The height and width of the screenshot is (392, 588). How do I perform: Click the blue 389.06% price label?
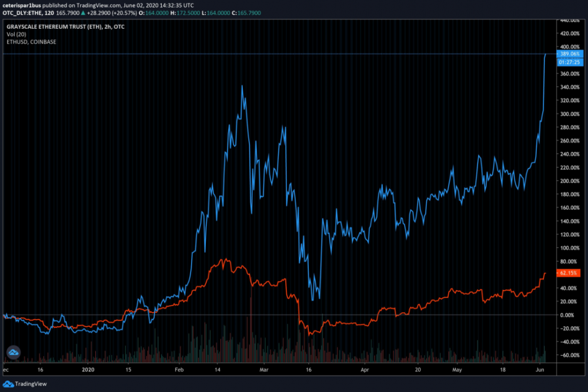click(x=569, y=53)
